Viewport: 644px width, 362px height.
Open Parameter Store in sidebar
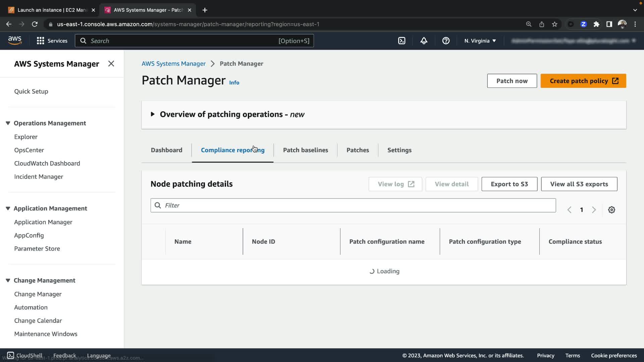[x=37, y=249]
